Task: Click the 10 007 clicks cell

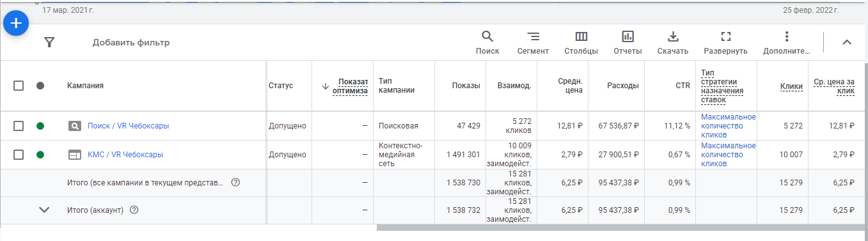Action: click(x=791, y=155)
